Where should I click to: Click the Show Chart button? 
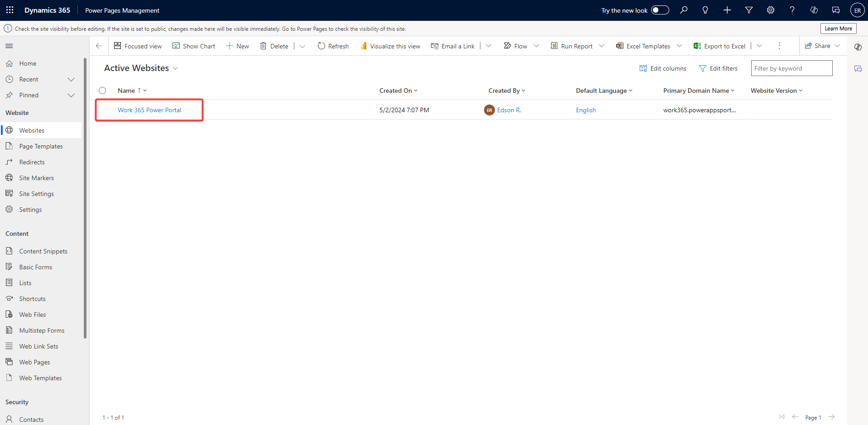click(194, 46)
